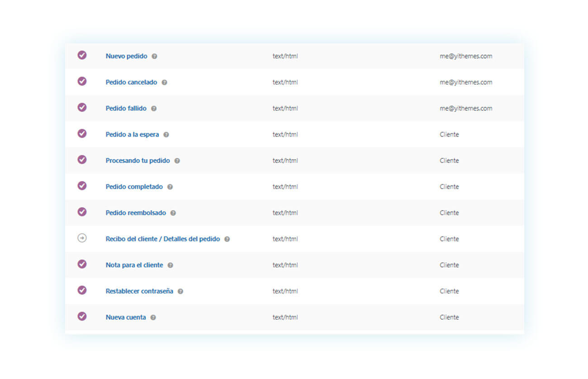Screen dimensions: 588x379
Task: Click help icon next to Pedido a la espera
Action: pos(166,135)
